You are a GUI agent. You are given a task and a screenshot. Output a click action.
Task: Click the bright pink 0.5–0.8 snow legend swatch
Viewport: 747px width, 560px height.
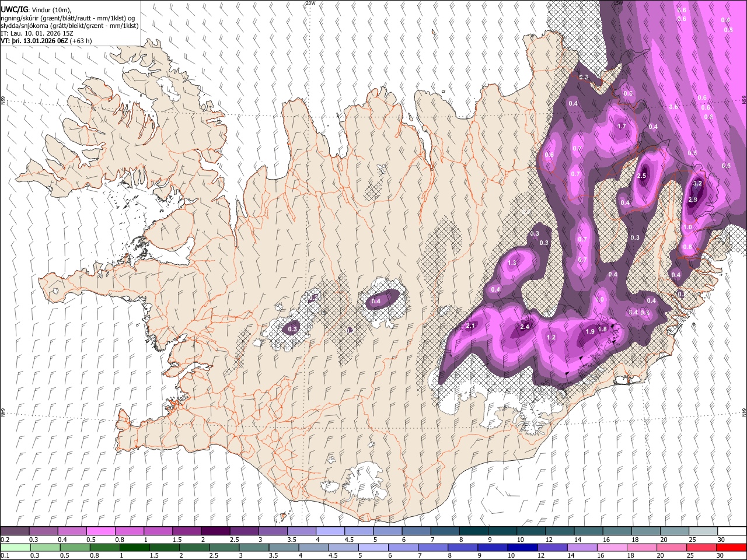click(100, 531)
